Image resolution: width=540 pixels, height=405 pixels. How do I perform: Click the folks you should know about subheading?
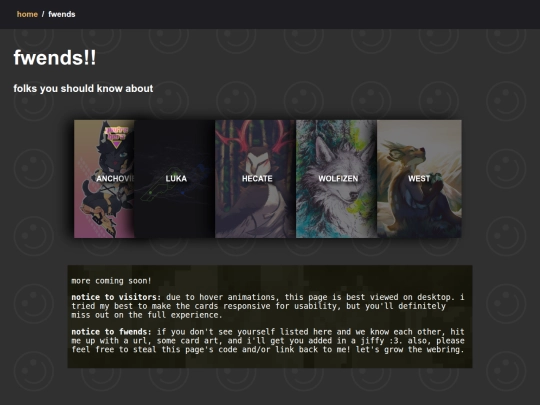pos(83,89)
